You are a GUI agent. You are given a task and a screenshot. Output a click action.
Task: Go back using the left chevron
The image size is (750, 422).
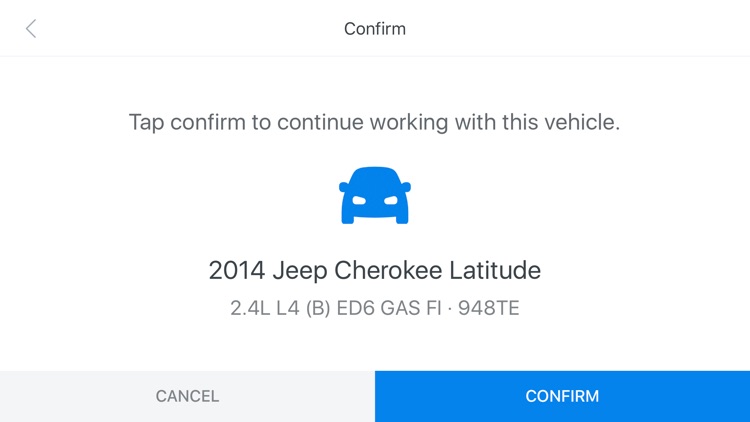pyautogui.click(x=31, y=29)
